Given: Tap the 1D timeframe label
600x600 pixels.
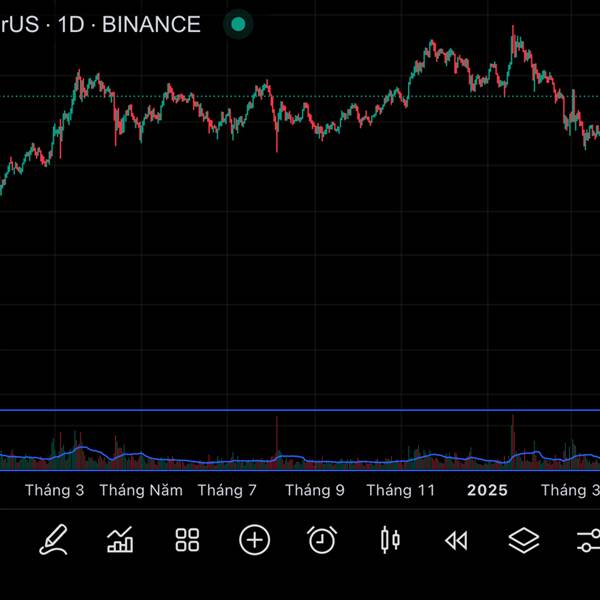Looking at the screenshot, I should tap(71, 24).
